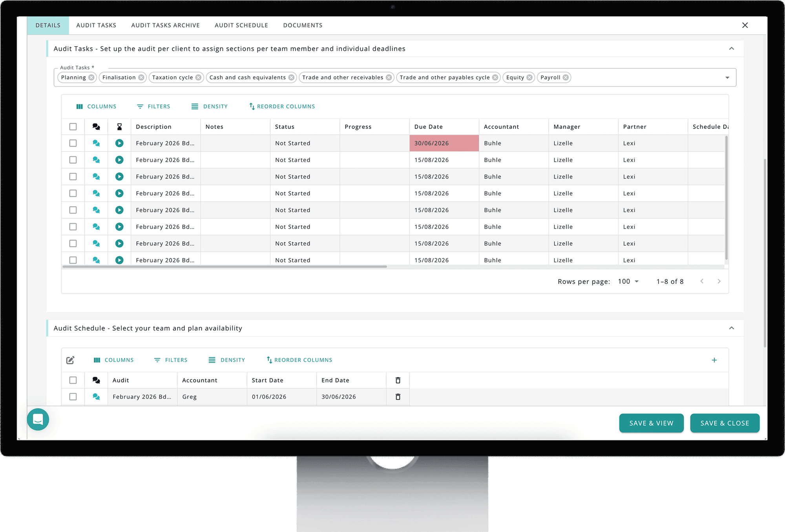This screenshot has height=532, width=785.
Task: Change rows per page from 100
Action: 628,282
